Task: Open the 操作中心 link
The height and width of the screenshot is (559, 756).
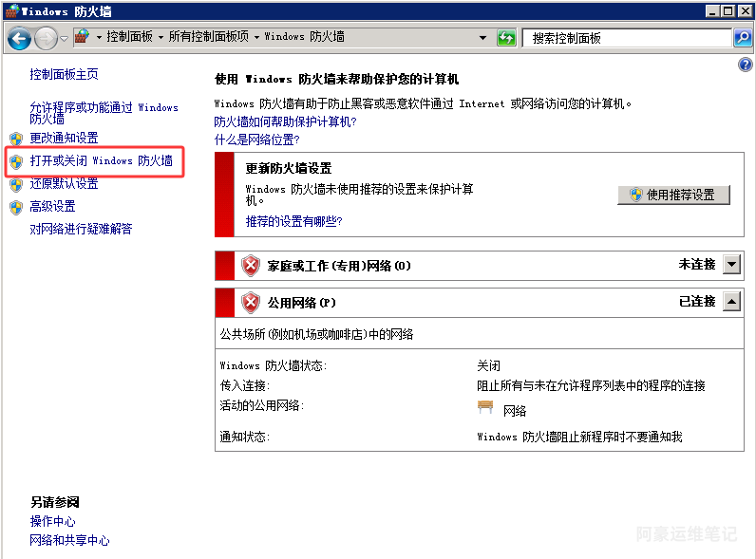Action: click(x=52, y=521)
